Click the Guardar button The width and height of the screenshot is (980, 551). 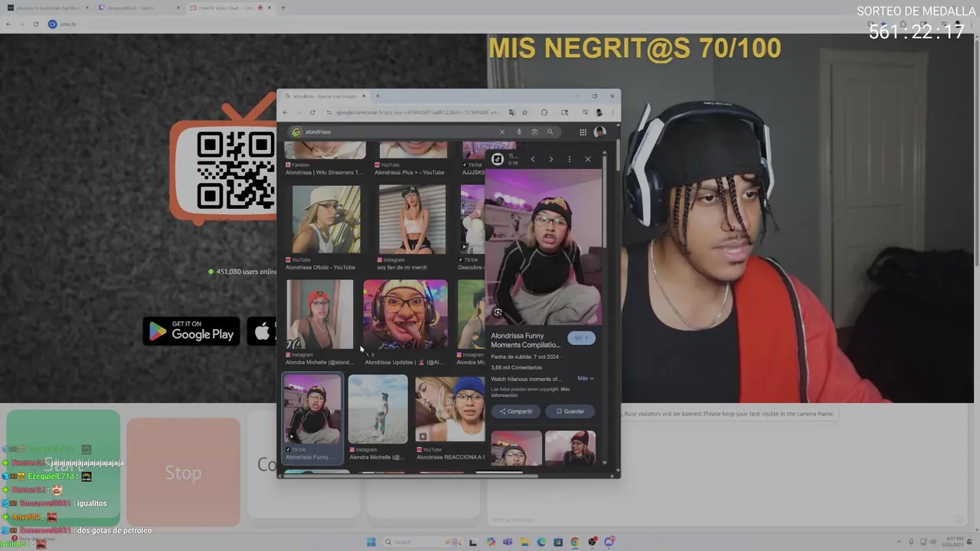(x=570, y=411)
